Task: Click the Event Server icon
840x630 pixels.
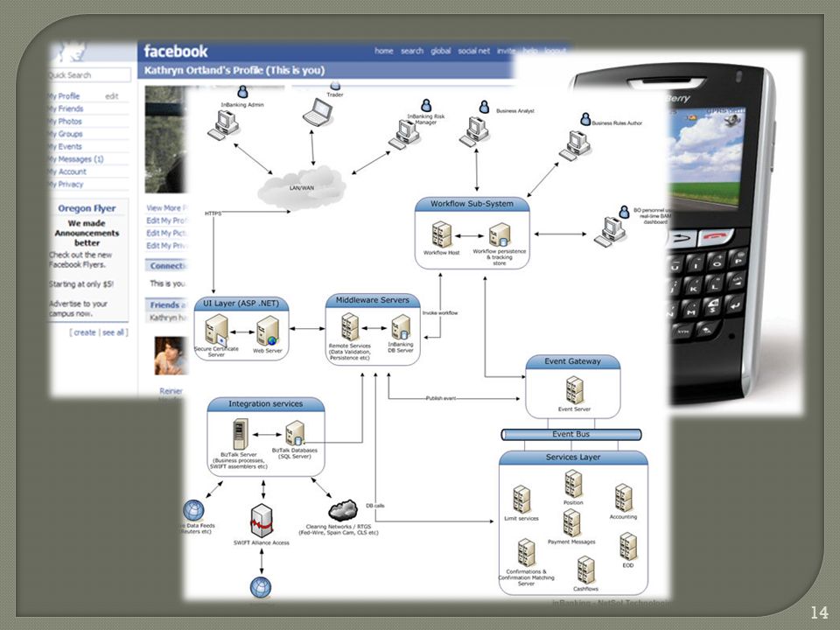Action: [x=575, y=390]
